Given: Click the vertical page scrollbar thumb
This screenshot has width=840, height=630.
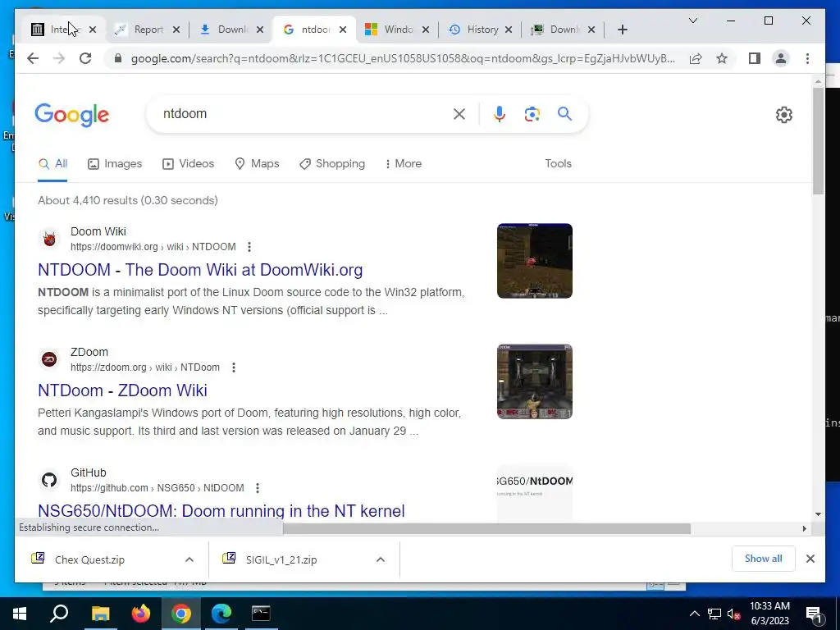Looking at the screenshot, I should 818,141.
